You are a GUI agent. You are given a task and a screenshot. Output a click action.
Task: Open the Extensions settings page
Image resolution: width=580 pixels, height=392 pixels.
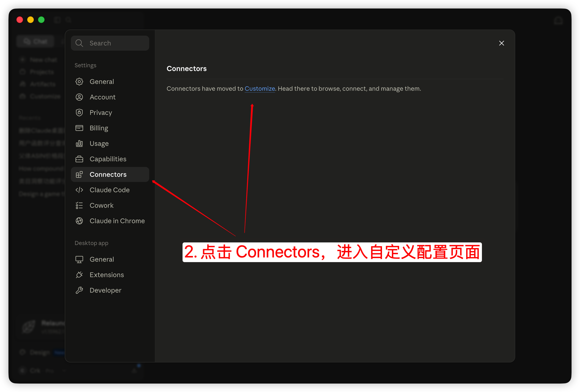(x=110, y=275)
